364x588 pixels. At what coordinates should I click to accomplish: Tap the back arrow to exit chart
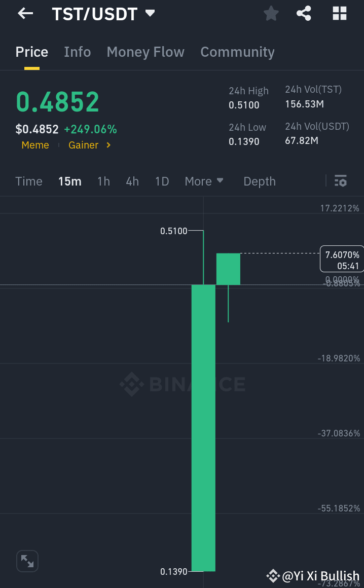[24, 13]
